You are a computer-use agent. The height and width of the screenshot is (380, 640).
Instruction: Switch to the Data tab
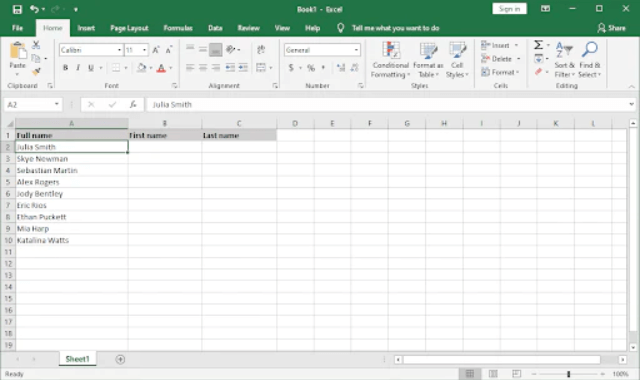(215, 28)
